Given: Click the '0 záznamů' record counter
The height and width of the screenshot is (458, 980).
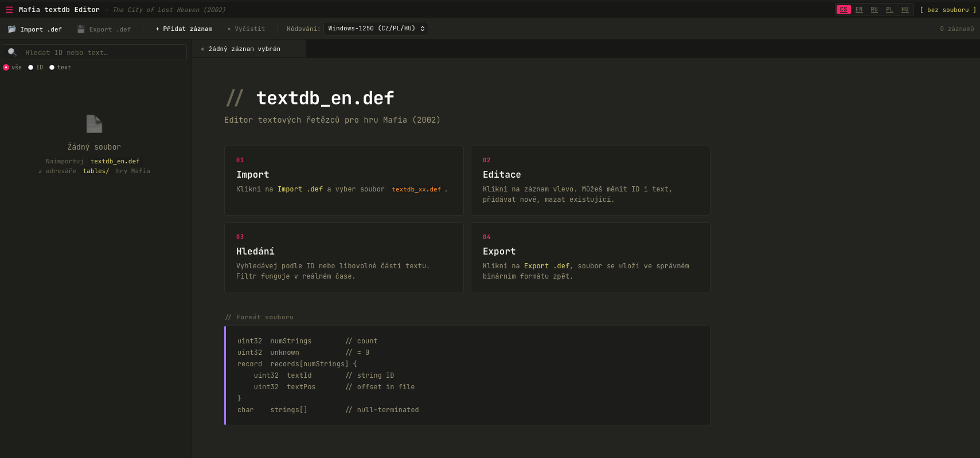Looking at the screenshot, I should [957, 29].
